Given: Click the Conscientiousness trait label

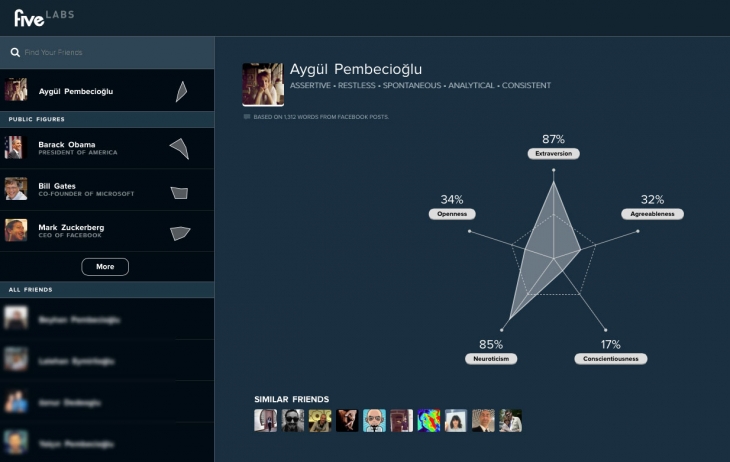Looking at the screenshot, I should (610, 358).
